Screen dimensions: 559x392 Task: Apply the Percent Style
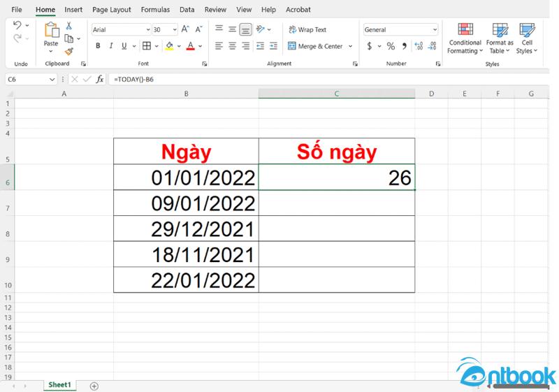click(x=391, y=46)
